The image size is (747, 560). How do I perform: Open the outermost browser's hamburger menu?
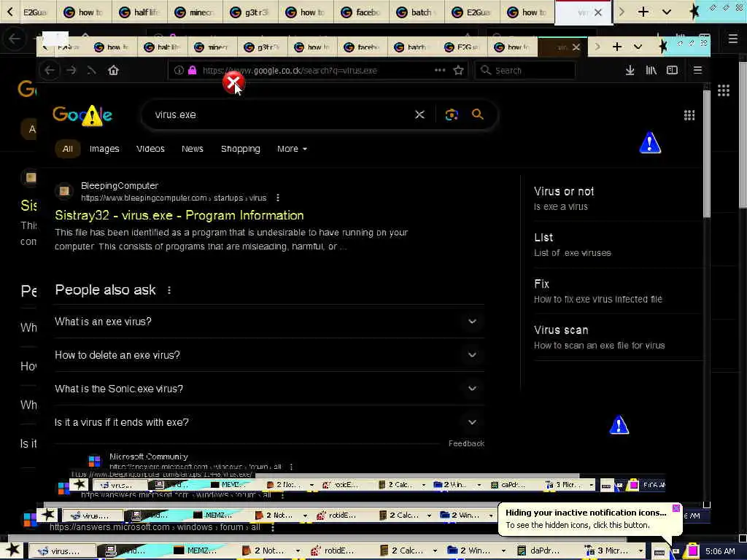point(733,39)
